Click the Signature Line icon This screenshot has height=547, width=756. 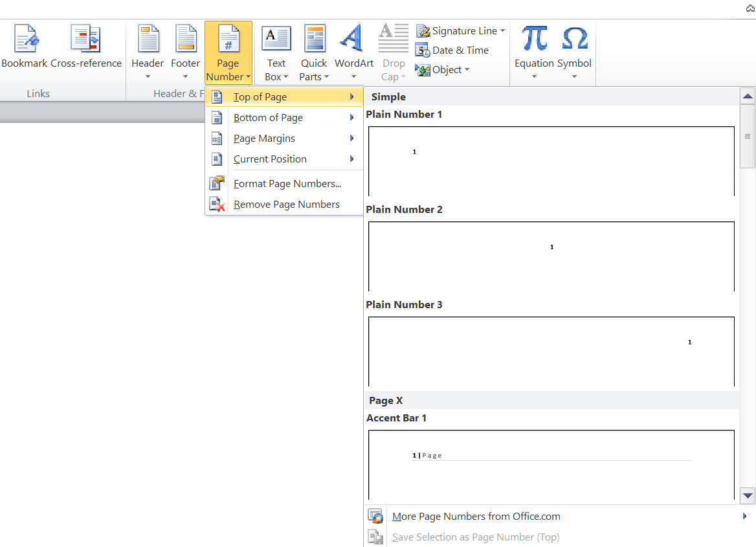(423, 31)
